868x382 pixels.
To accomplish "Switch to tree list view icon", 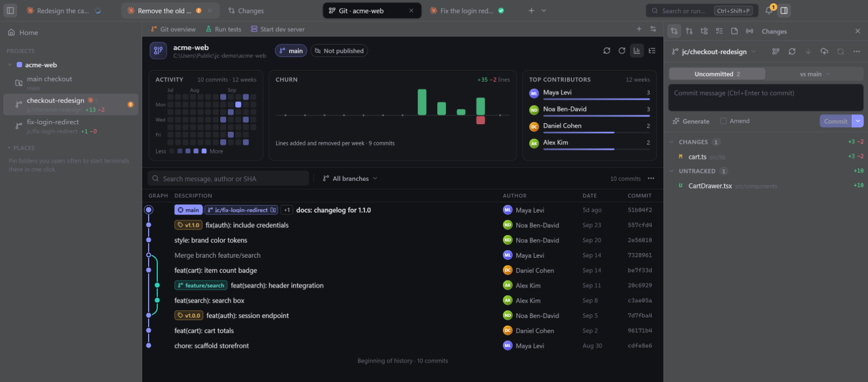I will tap(652, 50).
